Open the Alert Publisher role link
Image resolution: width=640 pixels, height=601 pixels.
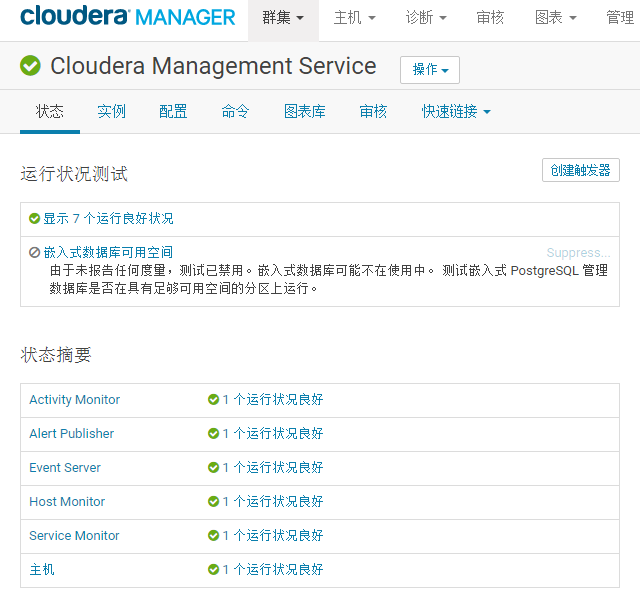coord(71,433)
